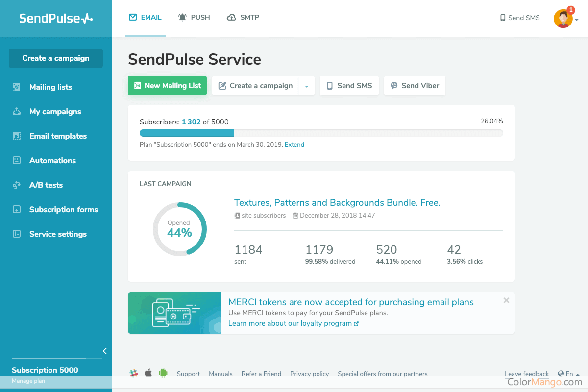
Task: Click the Subscription forms sidebar icon
Action: 17,210
